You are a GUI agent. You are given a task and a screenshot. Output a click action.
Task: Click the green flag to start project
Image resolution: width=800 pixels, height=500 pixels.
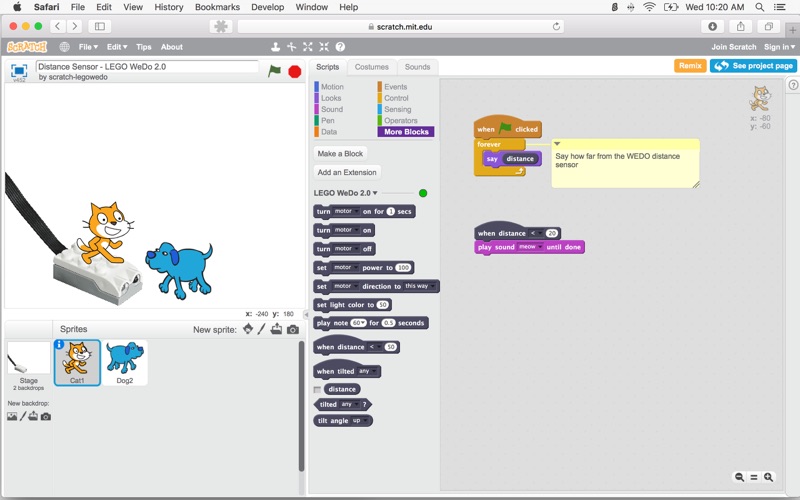coord(274,71)
